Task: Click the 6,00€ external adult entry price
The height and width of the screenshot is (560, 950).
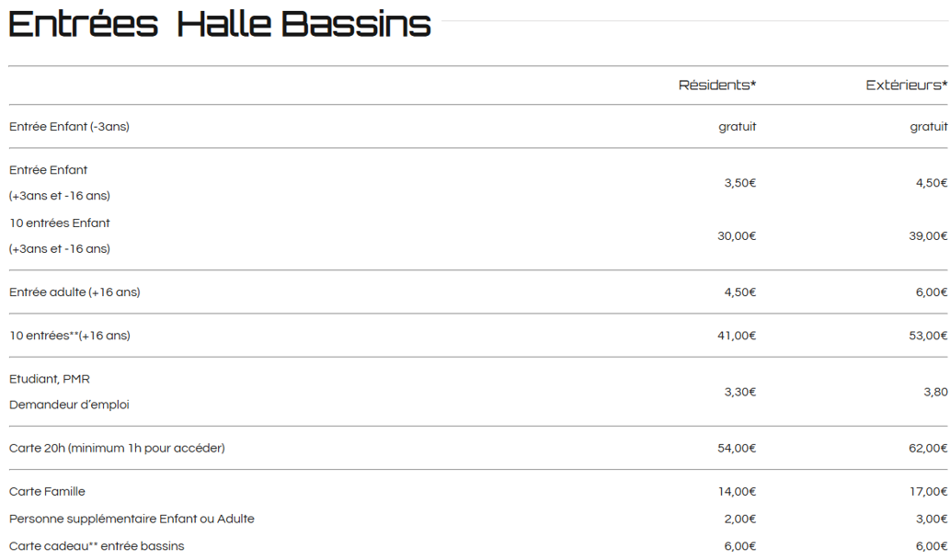Action: tap(932, 292)
